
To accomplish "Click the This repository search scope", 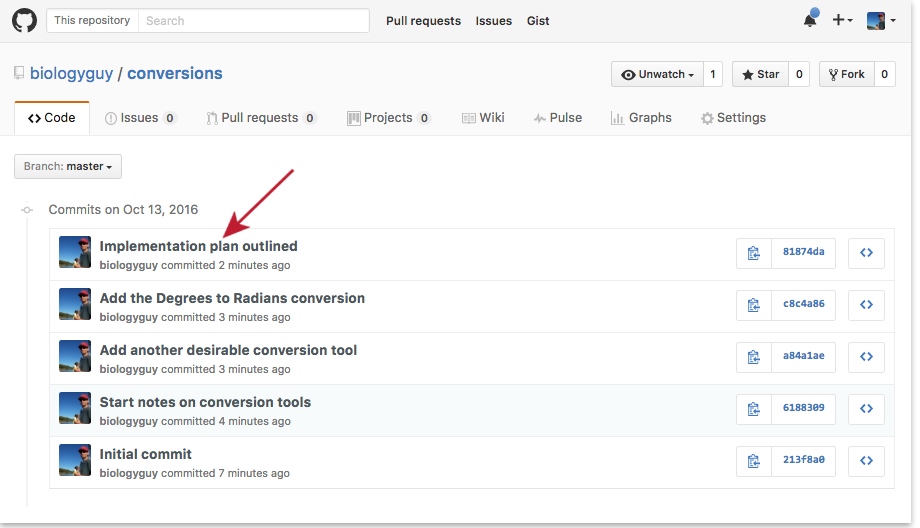I will pos(93,21).
